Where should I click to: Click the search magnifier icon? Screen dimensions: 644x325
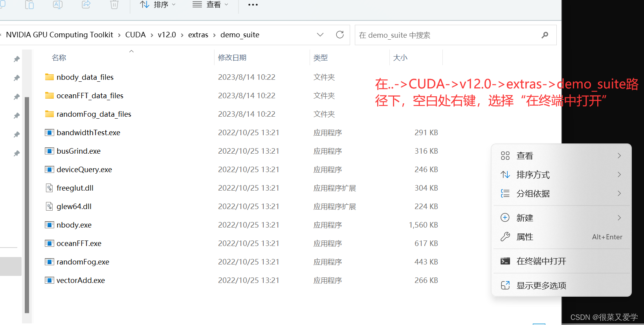click(x=545, y=35)
